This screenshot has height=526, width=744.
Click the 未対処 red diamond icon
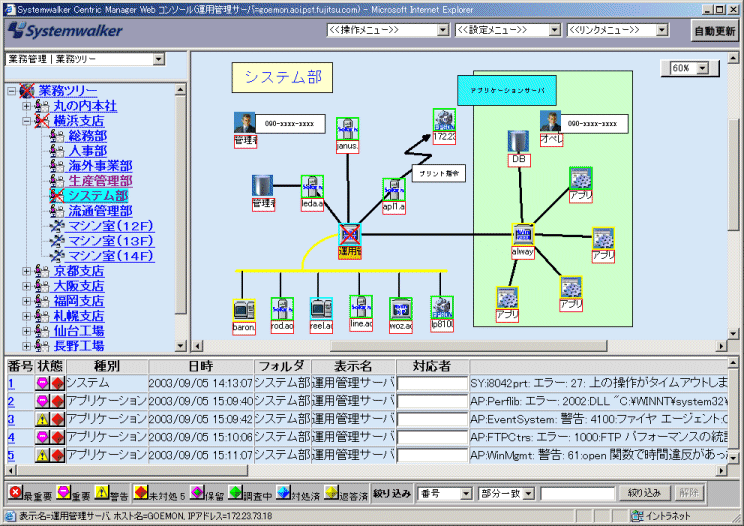141,492
